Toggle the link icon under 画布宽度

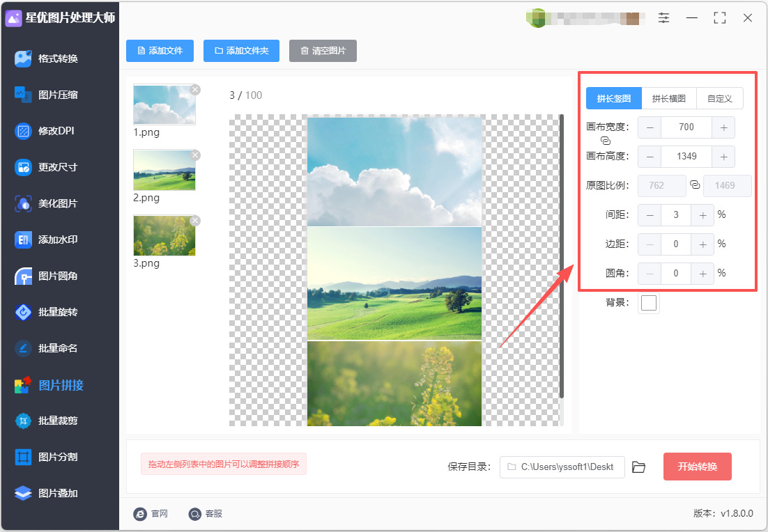pos(606,141)
